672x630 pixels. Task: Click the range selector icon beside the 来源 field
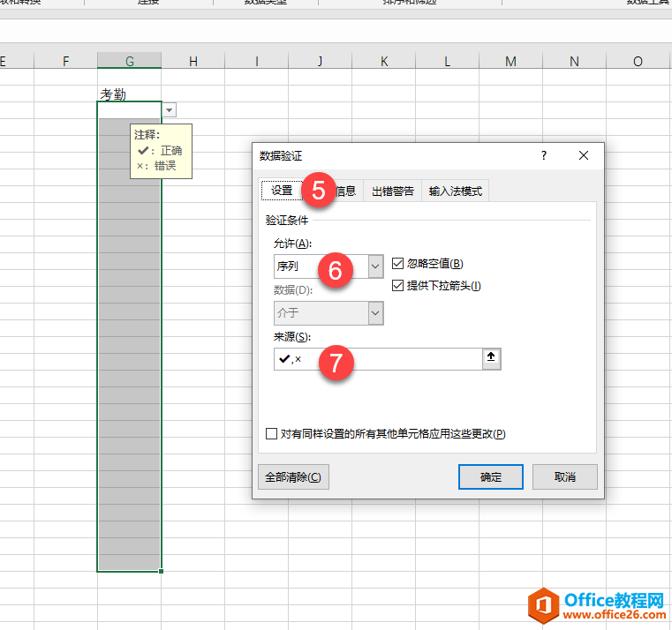click(x=492, y=358)
